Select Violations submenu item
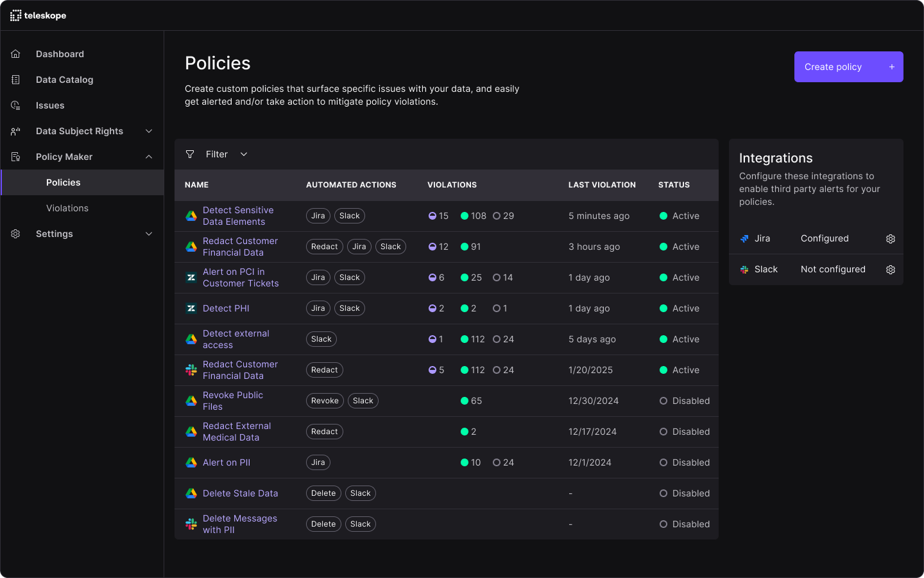This screenshot has height=578, width=924. pyautogui.click(x=67, y=208)
